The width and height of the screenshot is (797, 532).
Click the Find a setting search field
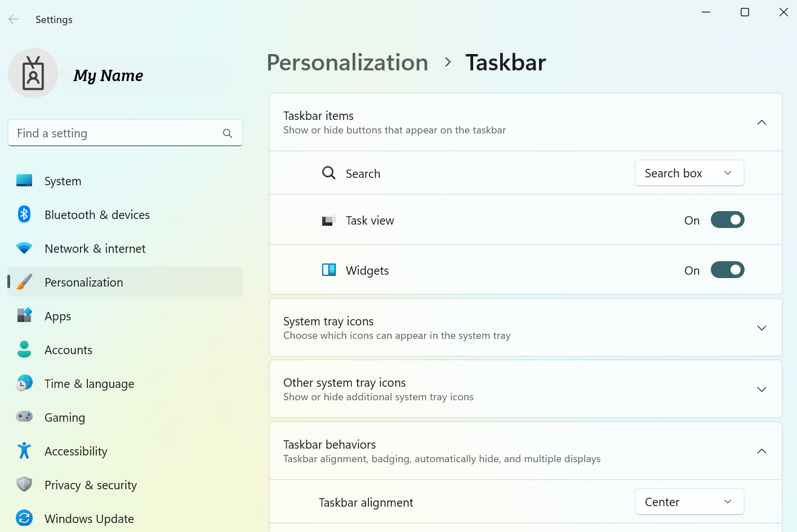118,133
